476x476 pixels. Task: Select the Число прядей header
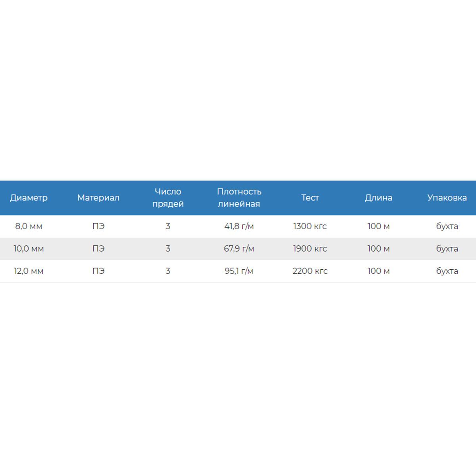click(x=168, y=198)
